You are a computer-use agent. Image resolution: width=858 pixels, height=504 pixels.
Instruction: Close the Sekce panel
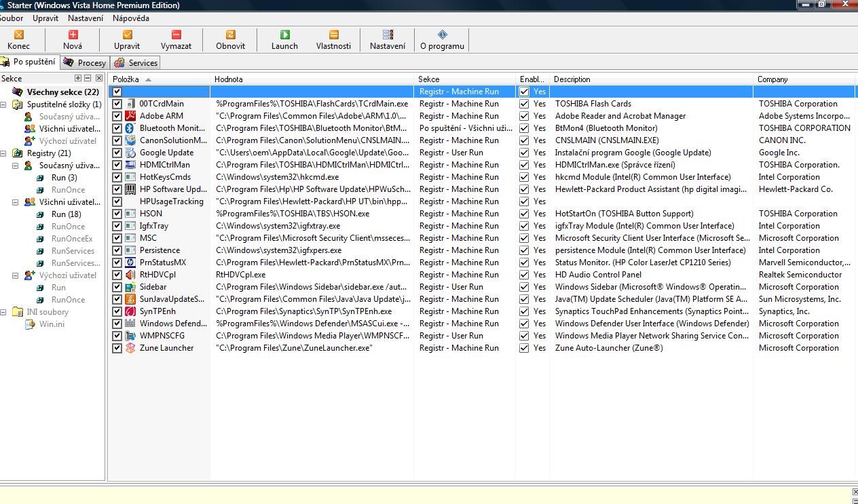(98, 79)
